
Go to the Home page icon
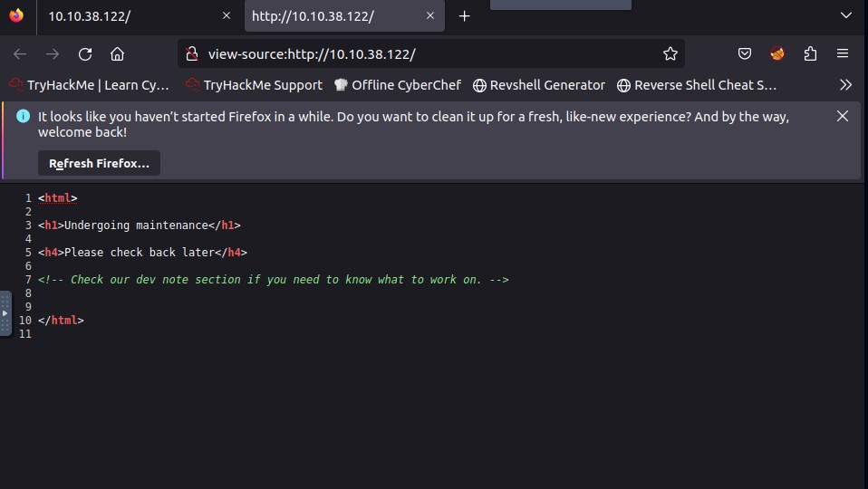pyautogui.click(x=117, y=54)
